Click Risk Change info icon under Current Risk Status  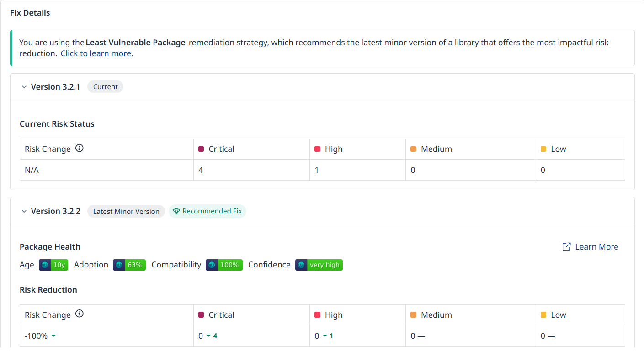coord(80,149)
